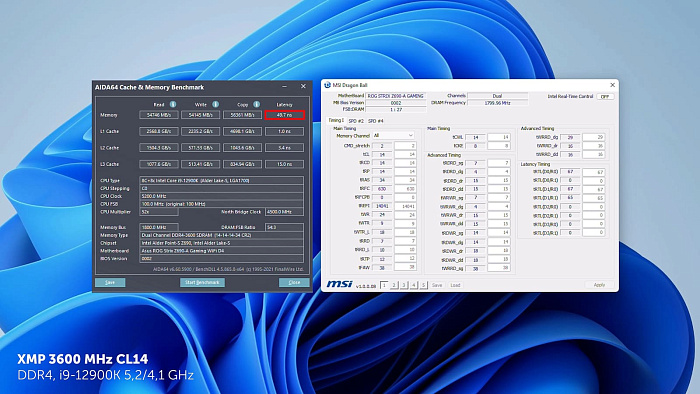
Task: Close the AIDA64 window with title-bar X
Action: [303, 87]
